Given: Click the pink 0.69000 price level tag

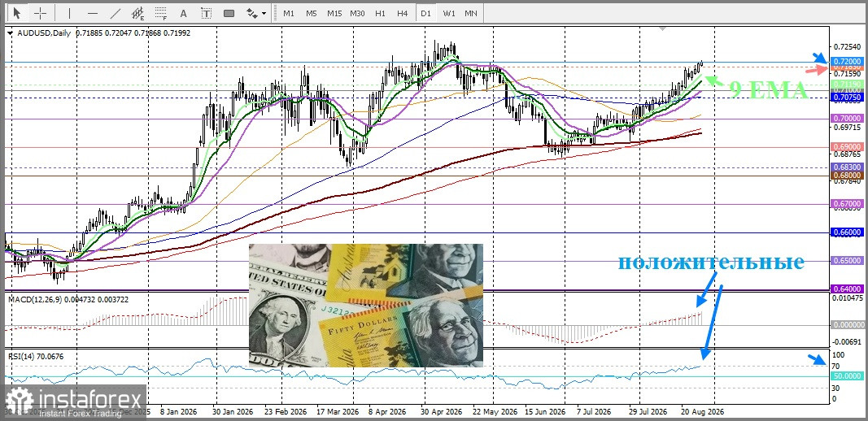Looking at the screenshot, I should [x=847, y=146].
